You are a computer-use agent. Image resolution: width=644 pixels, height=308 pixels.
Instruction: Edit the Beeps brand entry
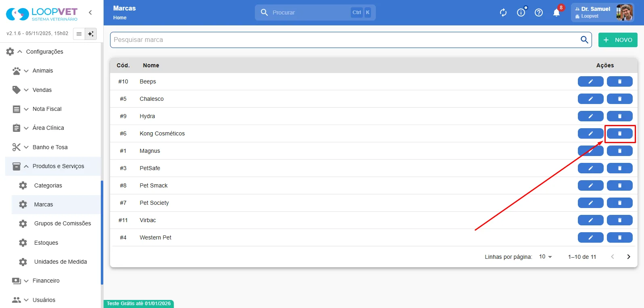[590, 81]
